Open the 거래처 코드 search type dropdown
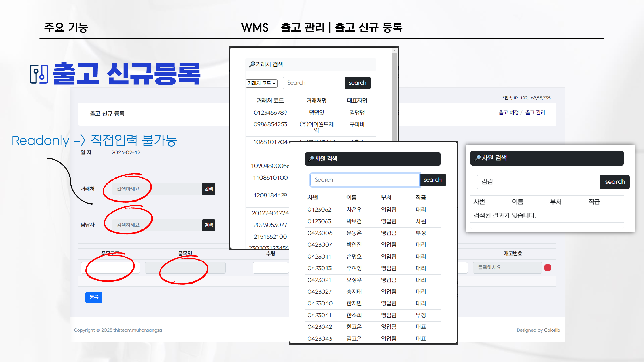This screenshot has height=362, width=644. [261, 83]
